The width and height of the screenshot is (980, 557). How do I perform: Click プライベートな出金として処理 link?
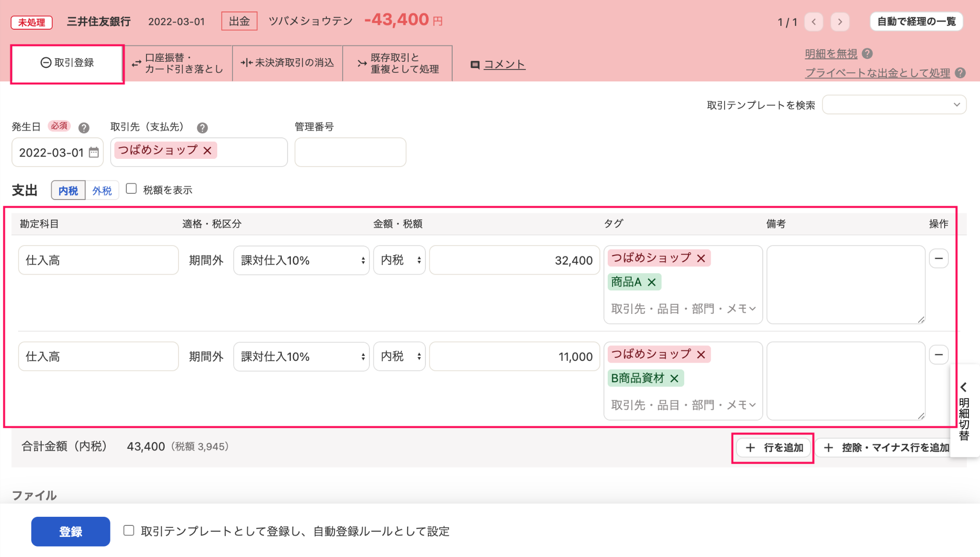point(878,73)
